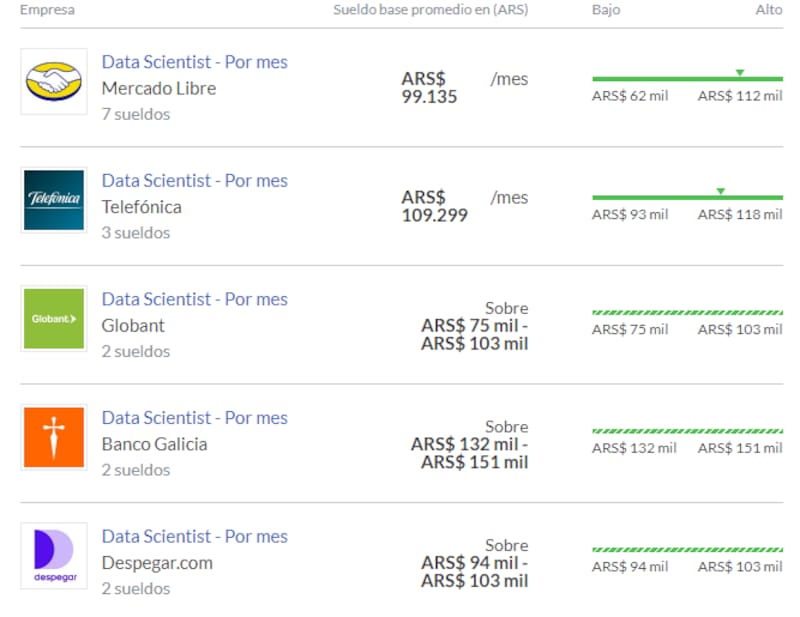Open Globant Data Scientist salary link
This screenshot has width=800, height=617.
pyautogui.click(x=194, y=299)
